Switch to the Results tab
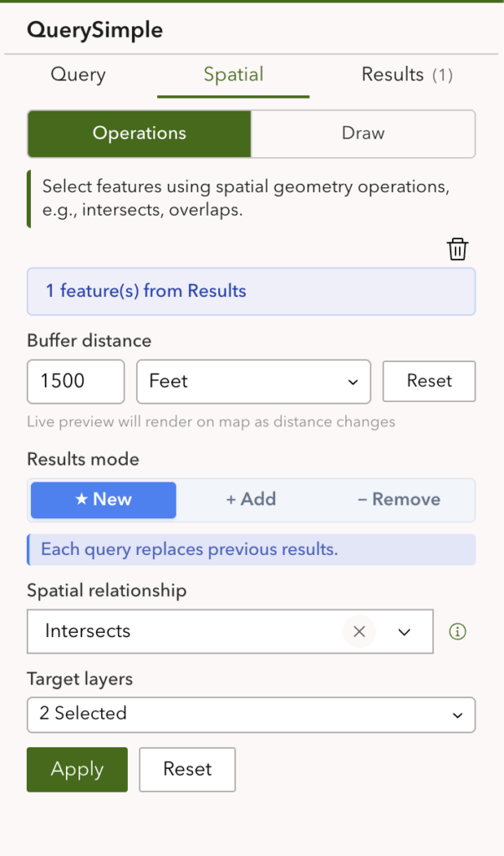The width and height of the screenshot is (504, 856). point(406,75)
